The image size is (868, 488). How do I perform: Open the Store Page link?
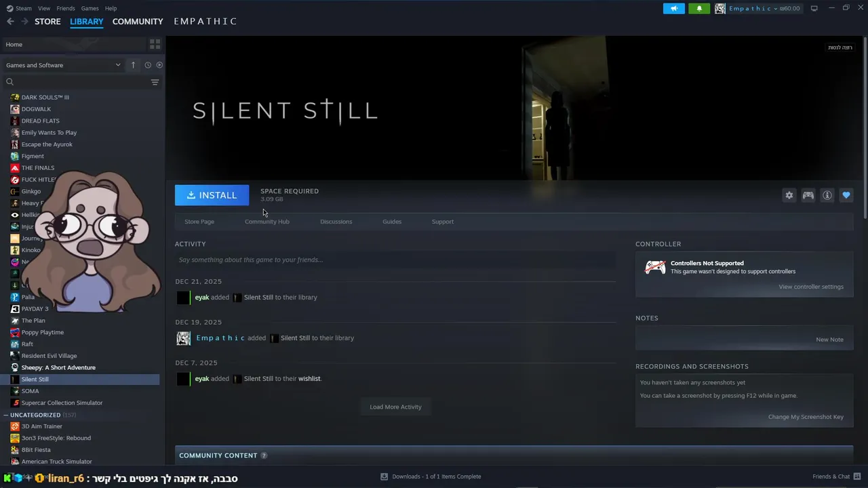pyautogui.click(x=199, y=222)
